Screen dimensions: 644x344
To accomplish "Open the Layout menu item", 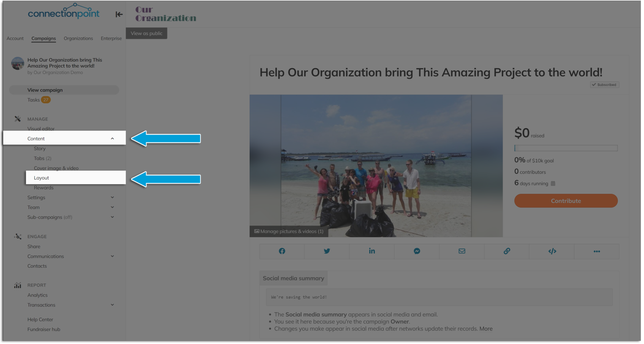I will click(x=42, y=178).
